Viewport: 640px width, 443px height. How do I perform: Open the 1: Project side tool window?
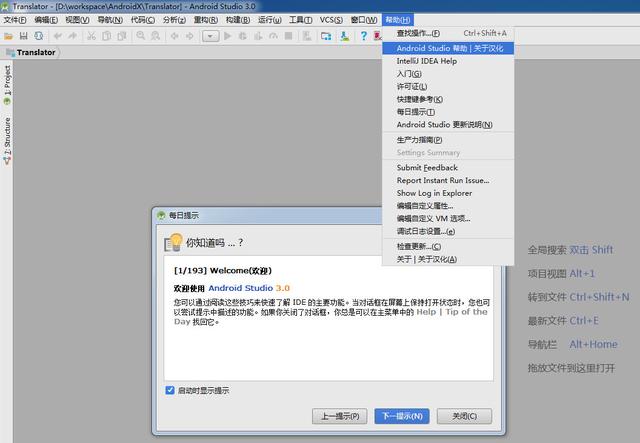[7, 85]
